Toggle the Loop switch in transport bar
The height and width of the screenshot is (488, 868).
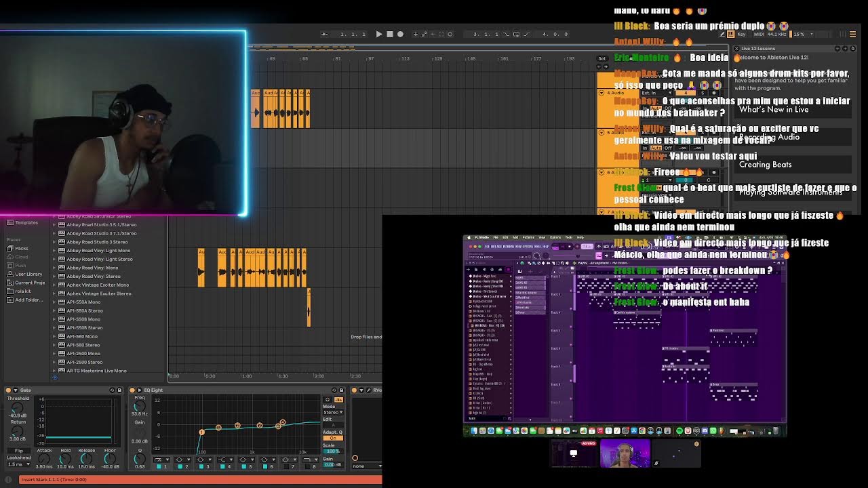pyautogui.click(x=516, y=34)
